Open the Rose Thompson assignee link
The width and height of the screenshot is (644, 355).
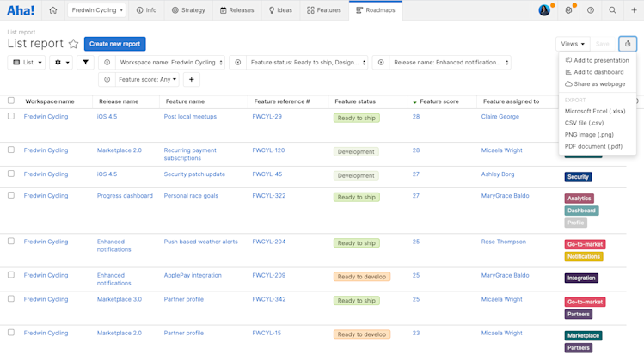point(504,242)
